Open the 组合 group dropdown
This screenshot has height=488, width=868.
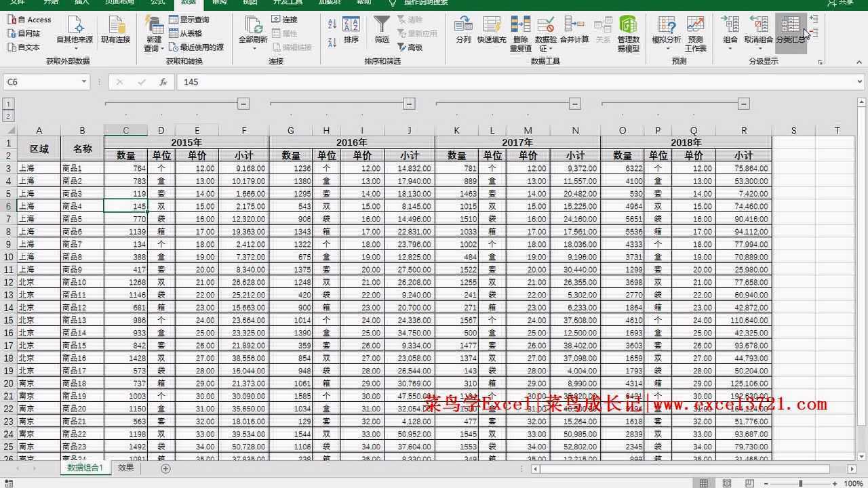pos(730,34)
